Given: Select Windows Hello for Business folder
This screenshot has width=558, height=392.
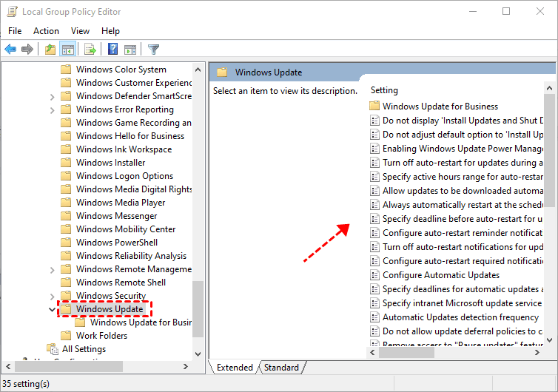Looking at the screenshot, I should tap(130, 136).
